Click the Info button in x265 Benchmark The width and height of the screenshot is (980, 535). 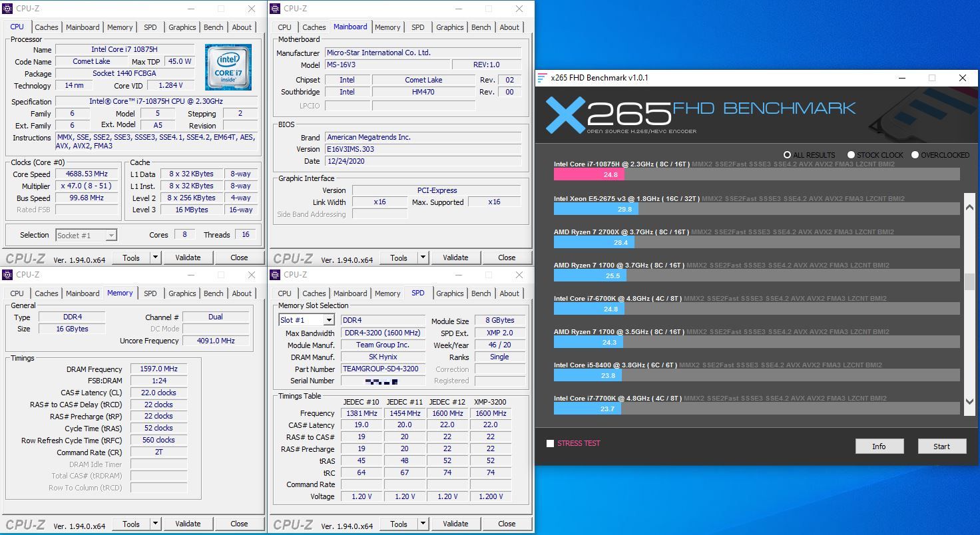879,446
